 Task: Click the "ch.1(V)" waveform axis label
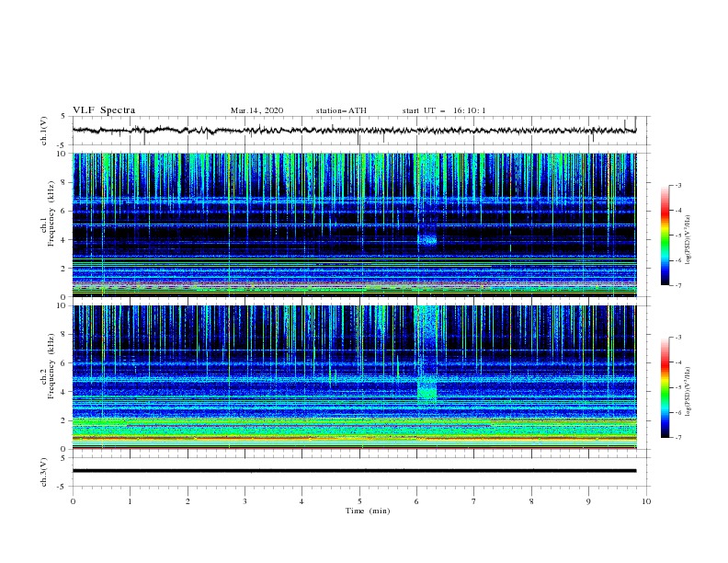[x=44, y=131]
